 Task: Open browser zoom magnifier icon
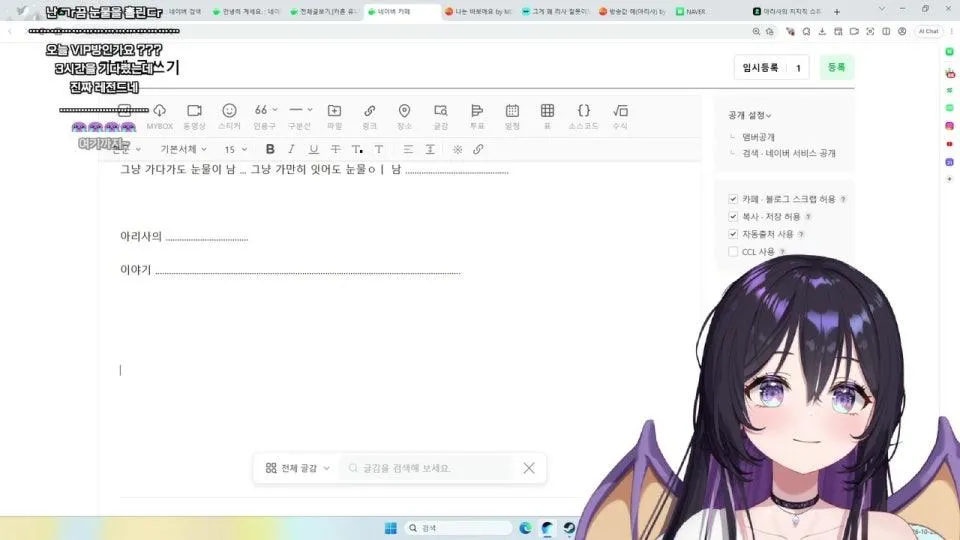tap(756, 31)
